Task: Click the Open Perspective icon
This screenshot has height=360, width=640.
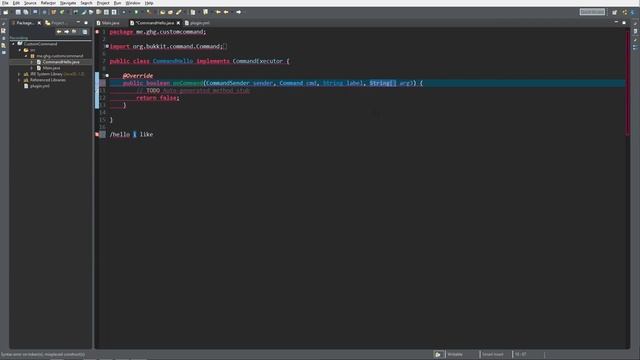Action: (615, 12)
